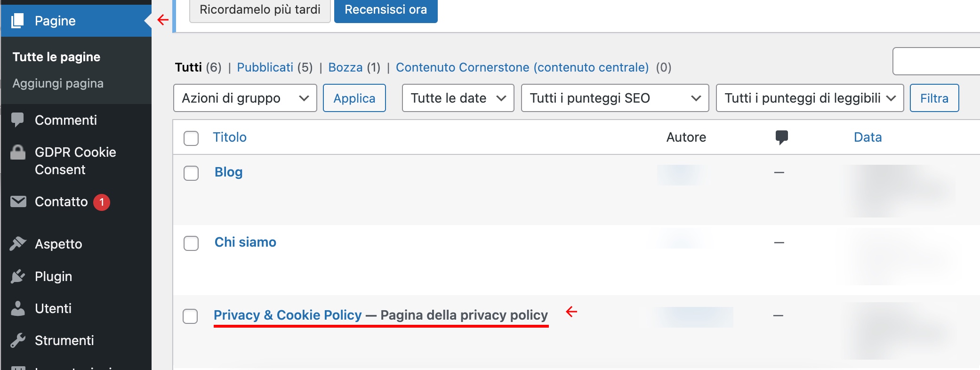Select the Privacy & Cookie Policy checkbox
The image size is (980, 370).
click(190, 316)
